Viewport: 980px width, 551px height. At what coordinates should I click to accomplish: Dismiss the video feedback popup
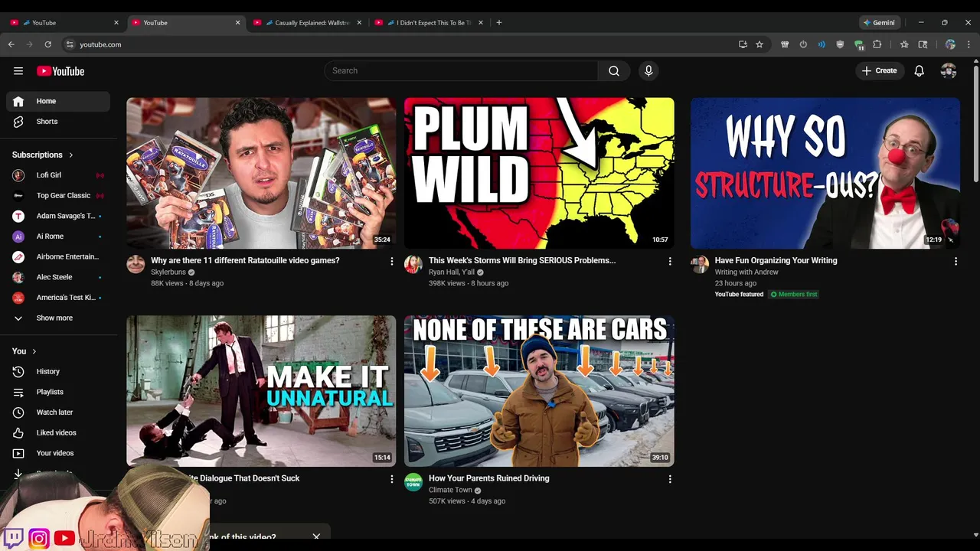click(316, 536)
